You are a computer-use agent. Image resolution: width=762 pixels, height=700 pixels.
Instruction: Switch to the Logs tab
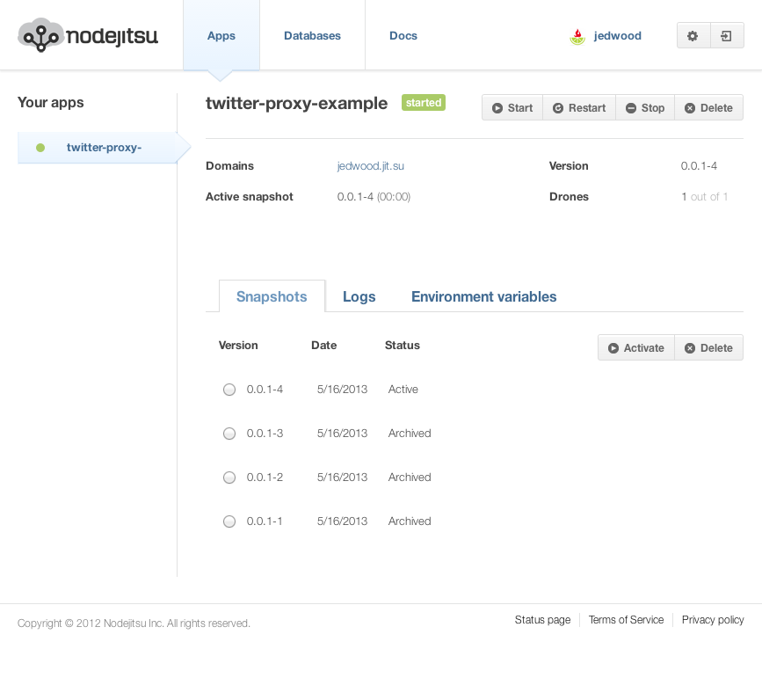pyautogui.click(x=359, y=296)
